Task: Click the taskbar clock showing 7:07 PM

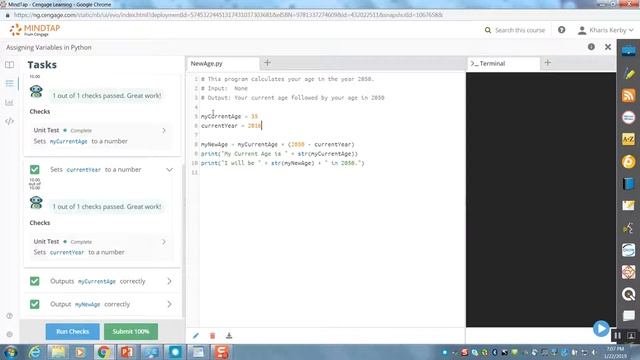Action: 615,352
